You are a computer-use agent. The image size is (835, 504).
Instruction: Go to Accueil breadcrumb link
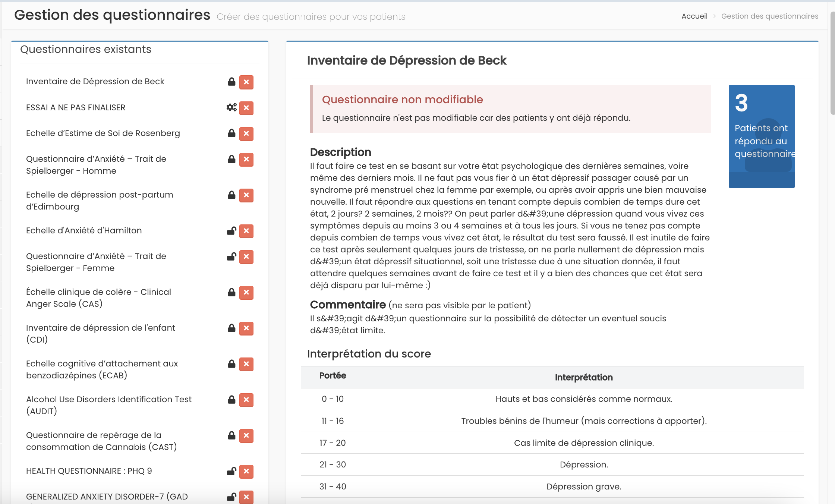(694, 16)
